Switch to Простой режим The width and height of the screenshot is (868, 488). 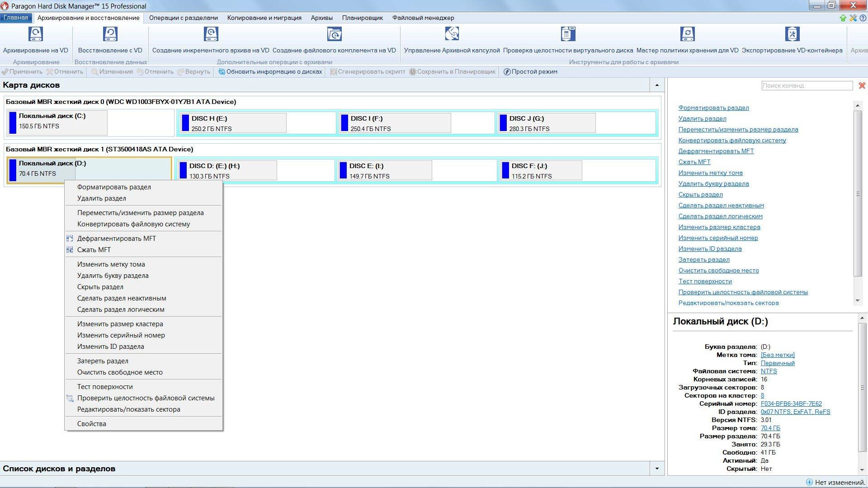[530, 72]
